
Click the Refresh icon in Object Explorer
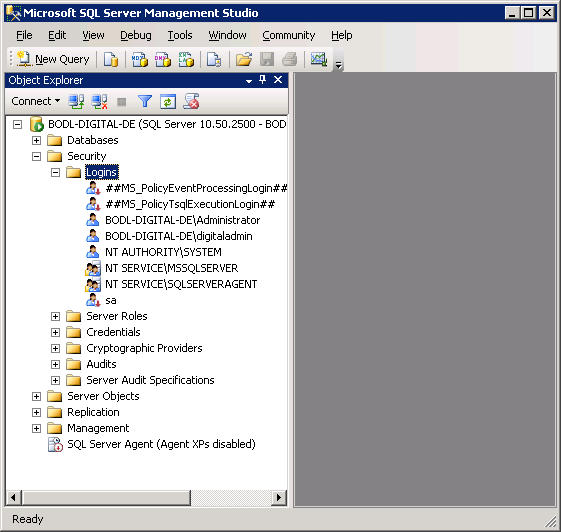point(168,102)
